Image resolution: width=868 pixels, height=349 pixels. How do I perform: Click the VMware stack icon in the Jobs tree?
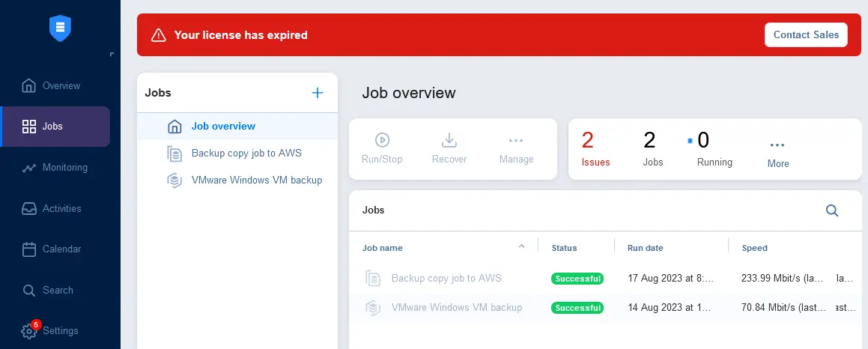click(174, 180)
